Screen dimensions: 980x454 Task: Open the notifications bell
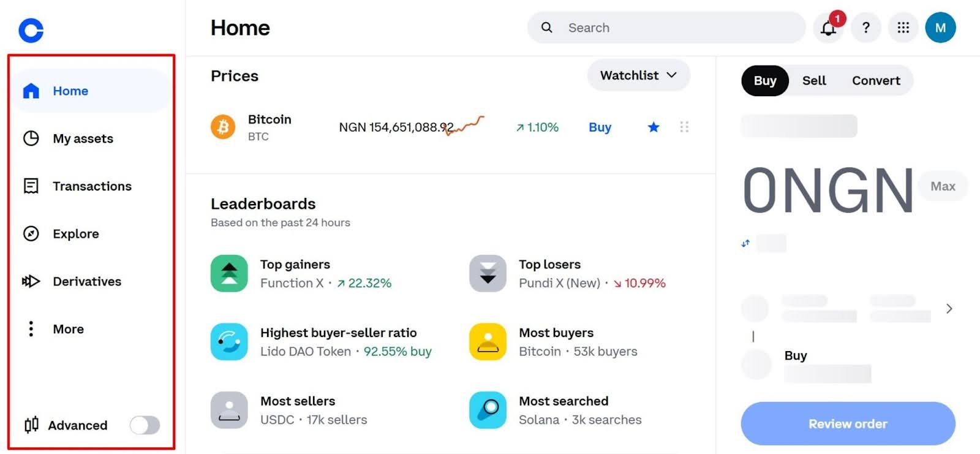point(828,28)
